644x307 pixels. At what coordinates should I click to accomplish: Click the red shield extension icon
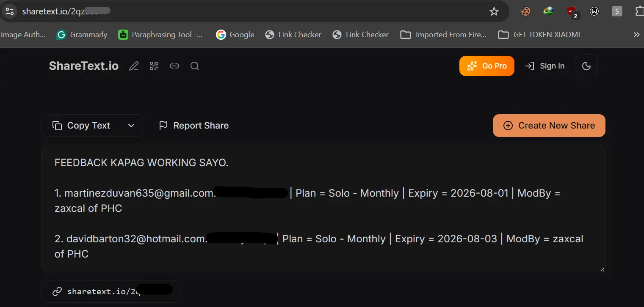tap(572, 12)
